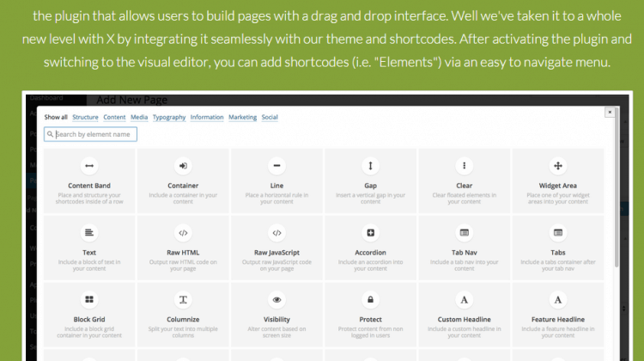Click the Columnize description text
This screenshot has height=361, width=644.
coord(183,333)
